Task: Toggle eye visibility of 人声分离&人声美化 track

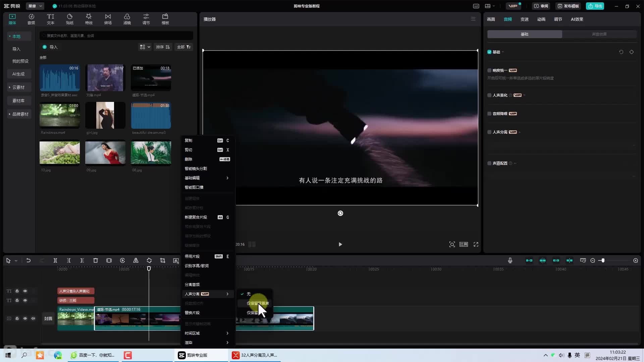Action: click(25, 291)
